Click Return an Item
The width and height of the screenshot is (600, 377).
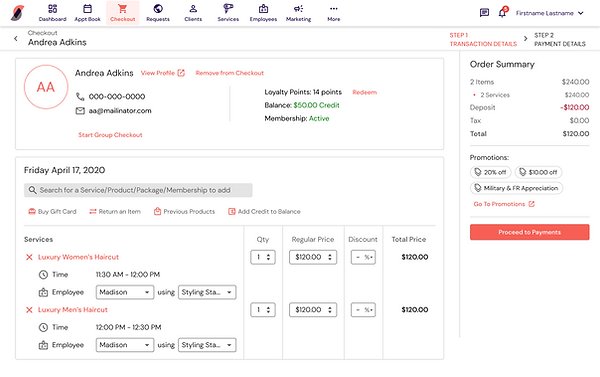(115, 211)
